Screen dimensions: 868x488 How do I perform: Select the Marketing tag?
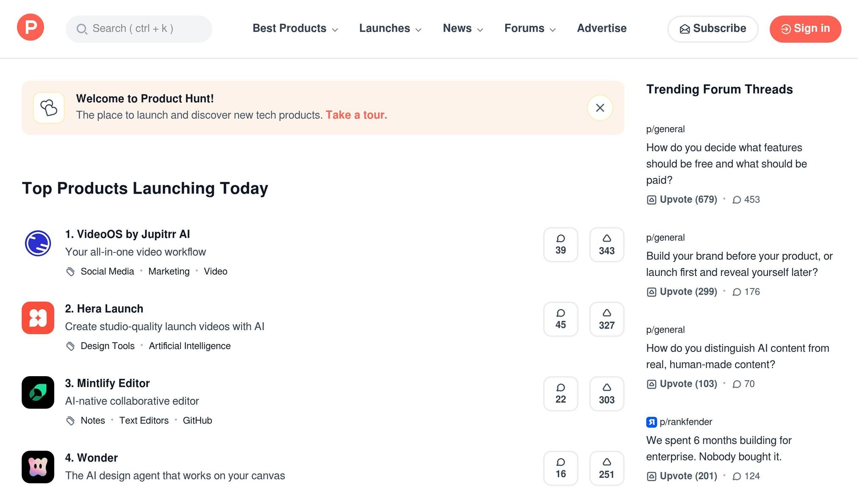point(169,272)
